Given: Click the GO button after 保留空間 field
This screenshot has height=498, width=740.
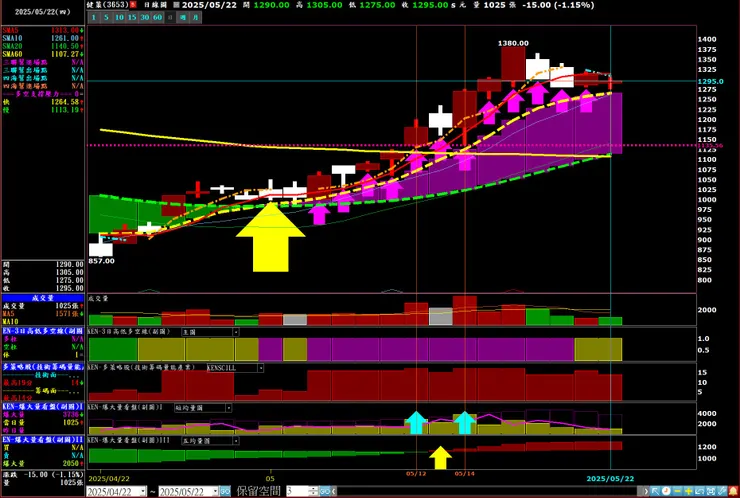Looking at the screenshot, I should pyautogui.click(x=325, y=491).
